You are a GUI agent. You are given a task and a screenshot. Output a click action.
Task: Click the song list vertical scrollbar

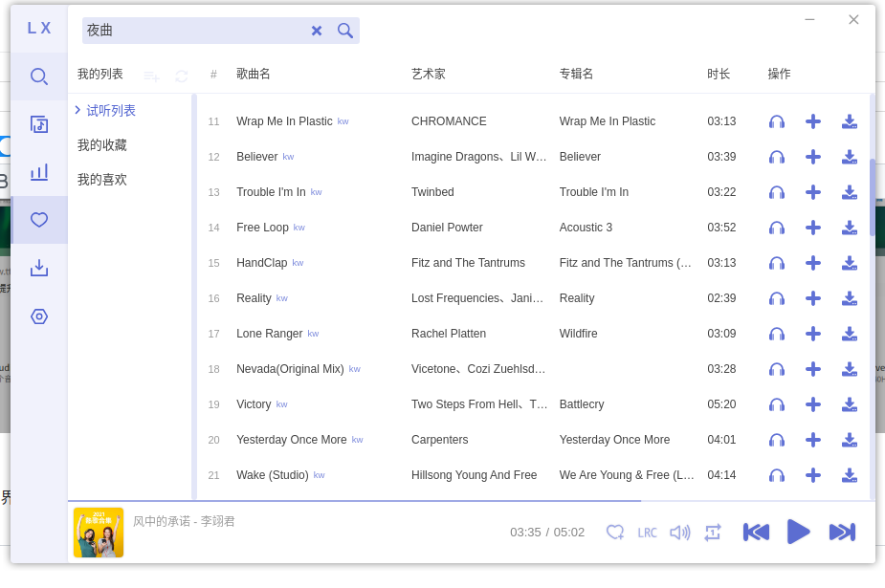pos(872,197)
